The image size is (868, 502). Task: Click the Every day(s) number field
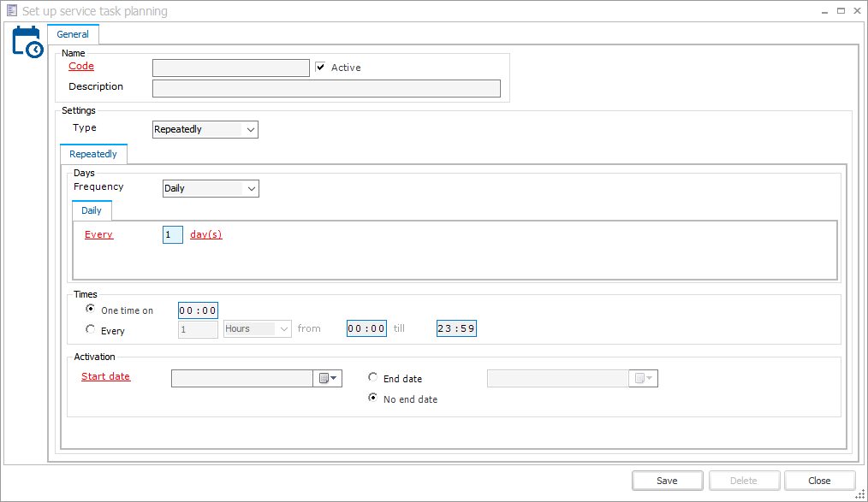coord(172,234)
